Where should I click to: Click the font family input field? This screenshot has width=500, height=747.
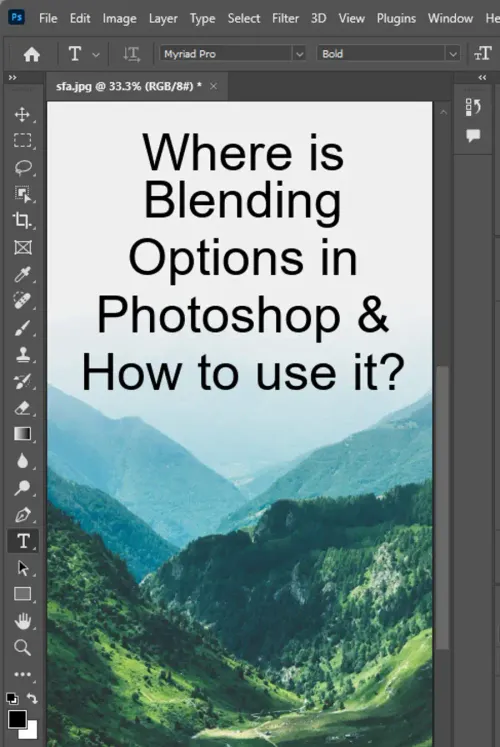point(226,54)
